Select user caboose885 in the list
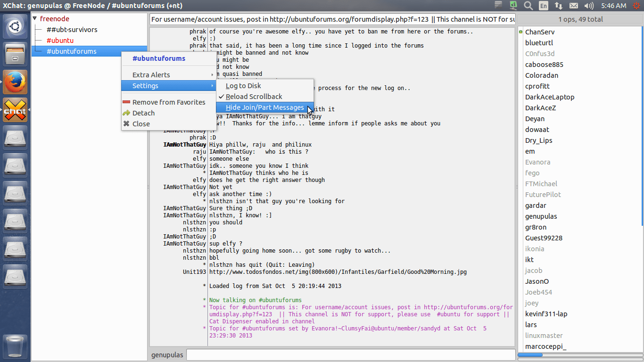The height and width of the screenshot is (362, 644). (544, 65)
